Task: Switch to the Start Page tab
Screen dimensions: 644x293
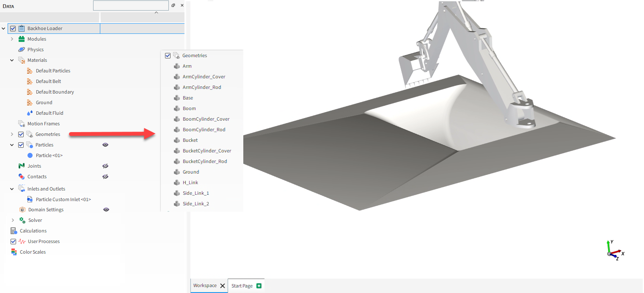Action: [242, 286]
